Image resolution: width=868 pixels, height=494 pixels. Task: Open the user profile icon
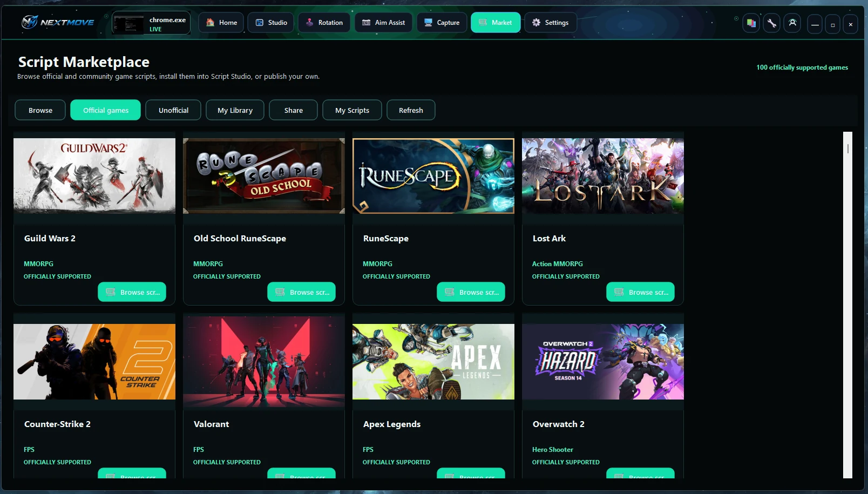coord(792,23)
